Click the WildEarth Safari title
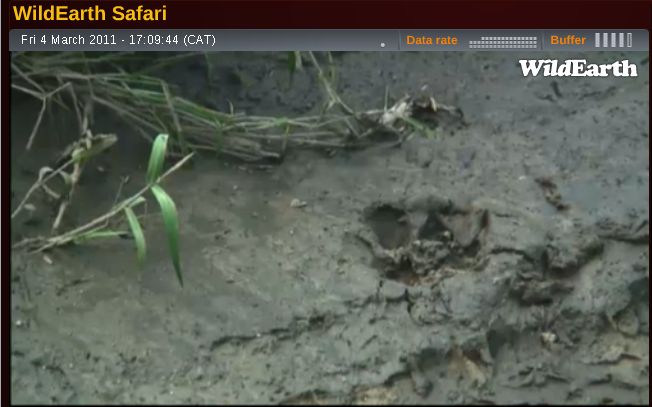This screenshot has width=652, height=407. pyautogui.click(x=90, y=14)
